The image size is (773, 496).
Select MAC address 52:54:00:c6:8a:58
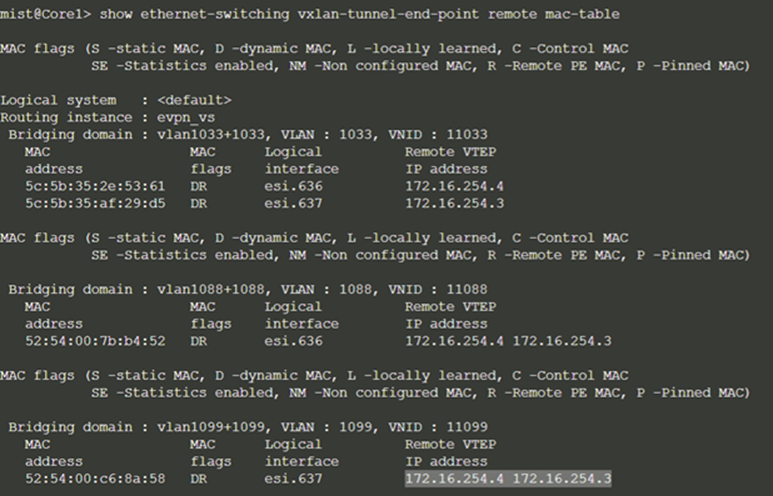click(x=95, y=479)
